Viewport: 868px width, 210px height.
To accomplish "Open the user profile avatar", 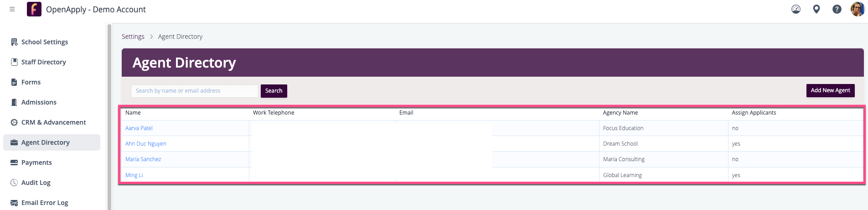I will (x=858, y=9).
